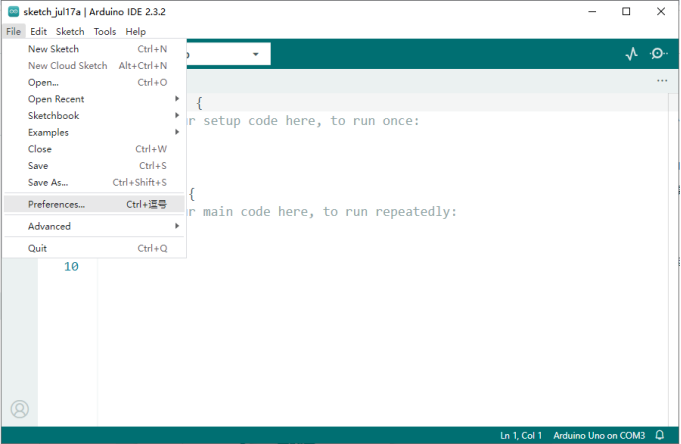The height and width of the screenshot is (444, 681).
Task: Click Arduino Uno on COM3 status text
Action: pos(599,435)
